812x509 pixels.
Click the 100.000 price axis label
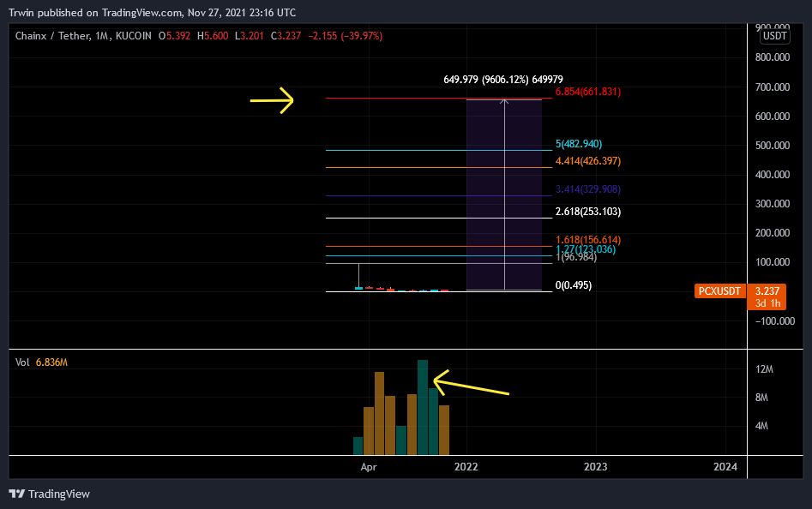pyautogui.click(x=772, y=261)
